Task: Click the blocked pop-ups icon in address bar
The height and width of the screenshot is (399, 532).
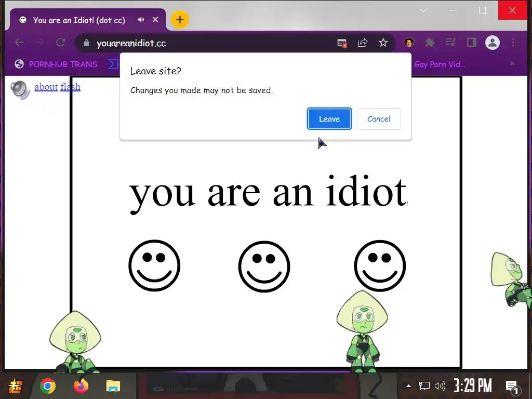Action: [x=342, y=43]
